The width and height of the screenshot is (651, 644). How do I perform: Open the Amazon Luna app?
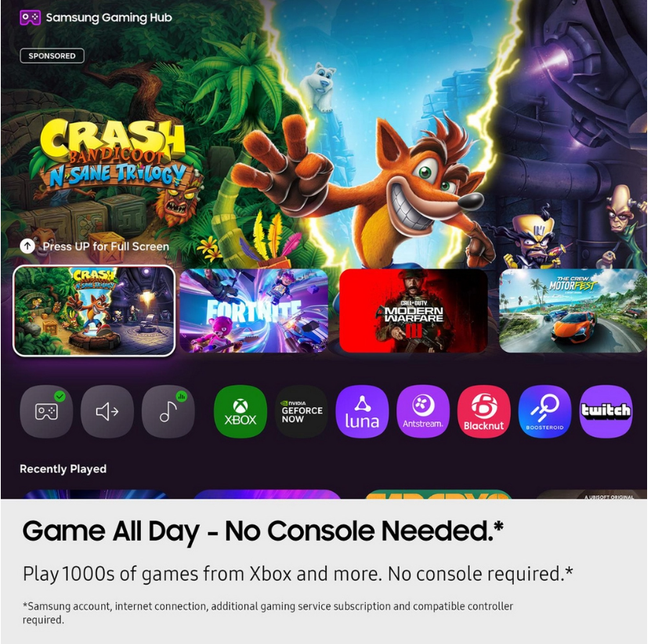click(362, 411)
